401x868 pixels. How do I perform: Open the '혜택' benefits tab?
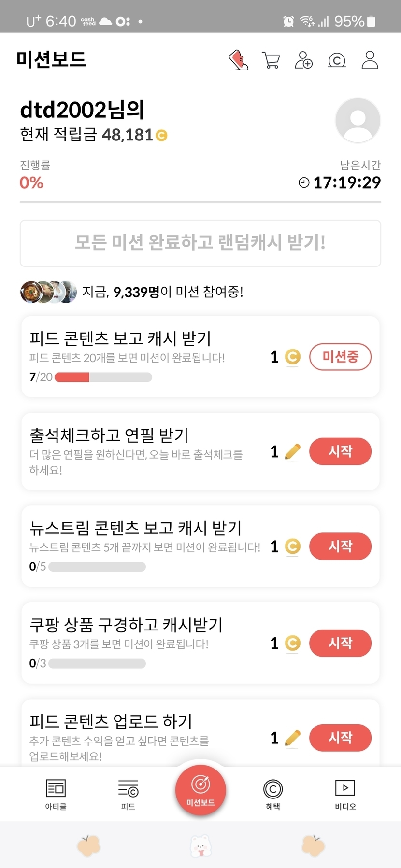click(273, 794)
